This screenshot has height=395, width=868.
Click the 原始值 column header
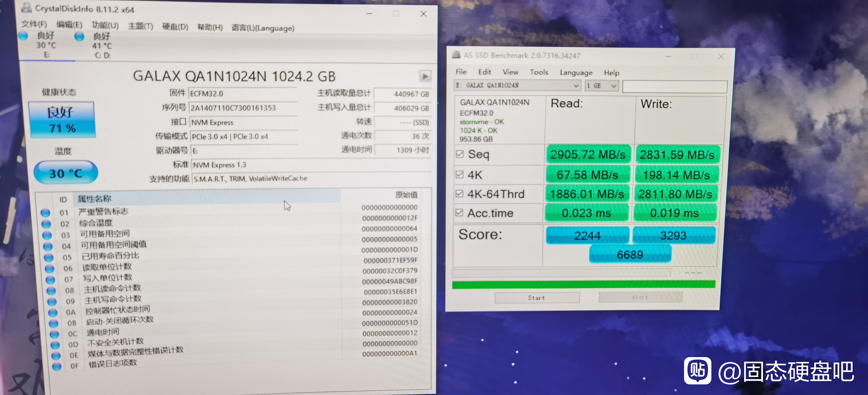406,195
